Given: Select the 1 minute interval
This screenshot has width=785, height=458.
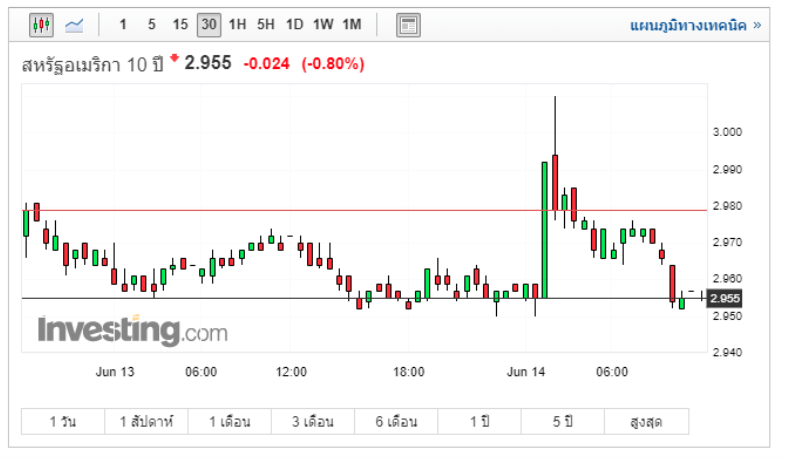Looking at the screenshot, I should click(123, 24).
